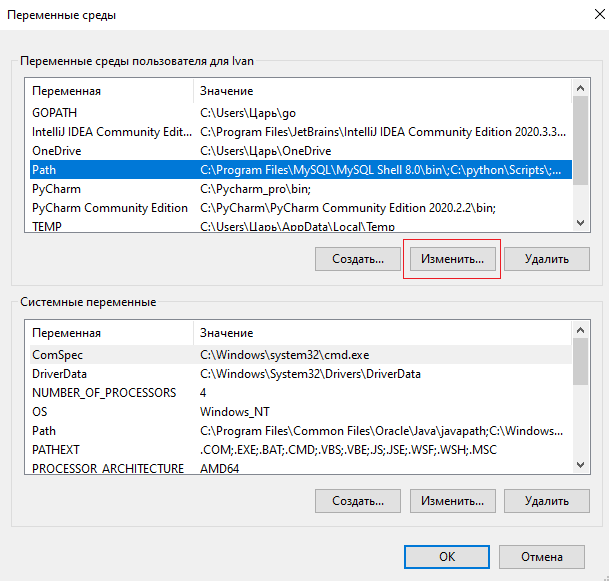Click Переменная header in user variables list

coord(111,91)
